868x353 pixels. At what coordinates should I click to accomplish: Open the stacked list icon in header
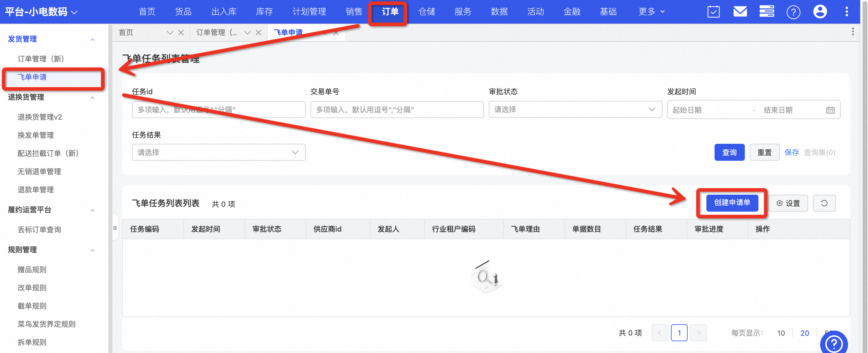(767, 12)
